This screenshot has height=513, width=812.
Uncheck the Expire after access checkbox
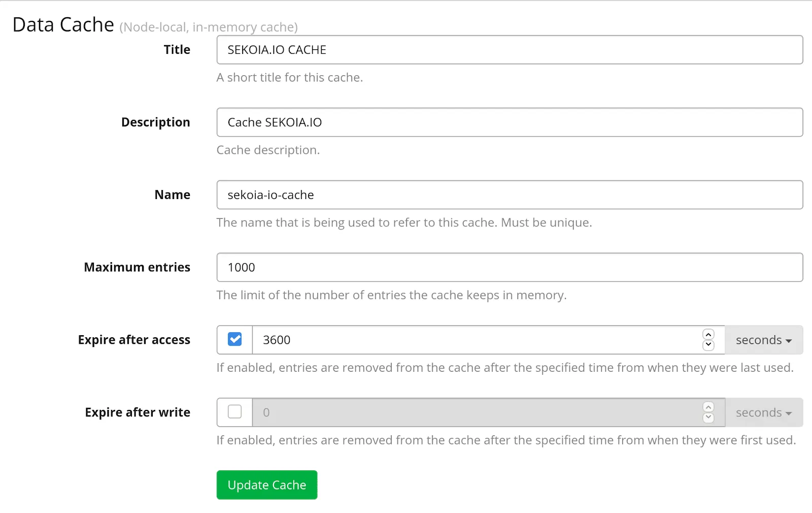point(235,339)
